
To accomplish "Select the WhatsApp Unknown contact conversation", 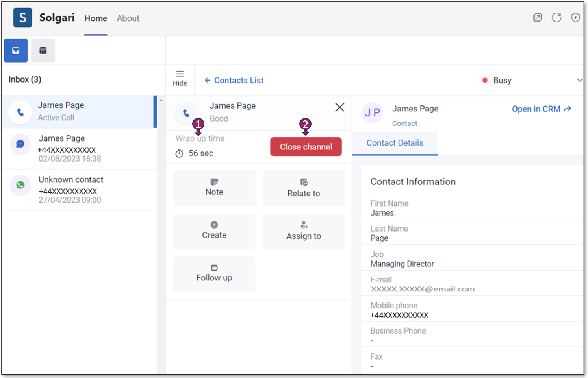I will pyautogui.click(x=79, y=190).
